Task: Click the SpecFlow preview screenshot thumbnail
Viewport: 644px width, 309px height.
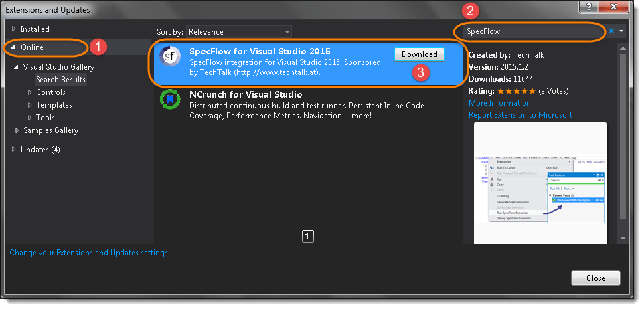Action: (540, 183)
